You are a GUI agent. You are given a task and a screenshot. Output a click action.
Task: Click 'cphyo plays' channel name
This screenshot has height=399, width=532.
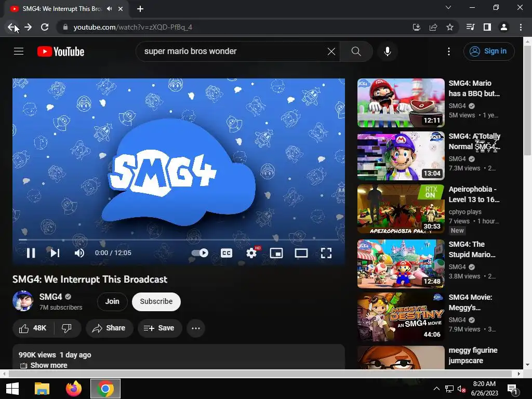465,212
